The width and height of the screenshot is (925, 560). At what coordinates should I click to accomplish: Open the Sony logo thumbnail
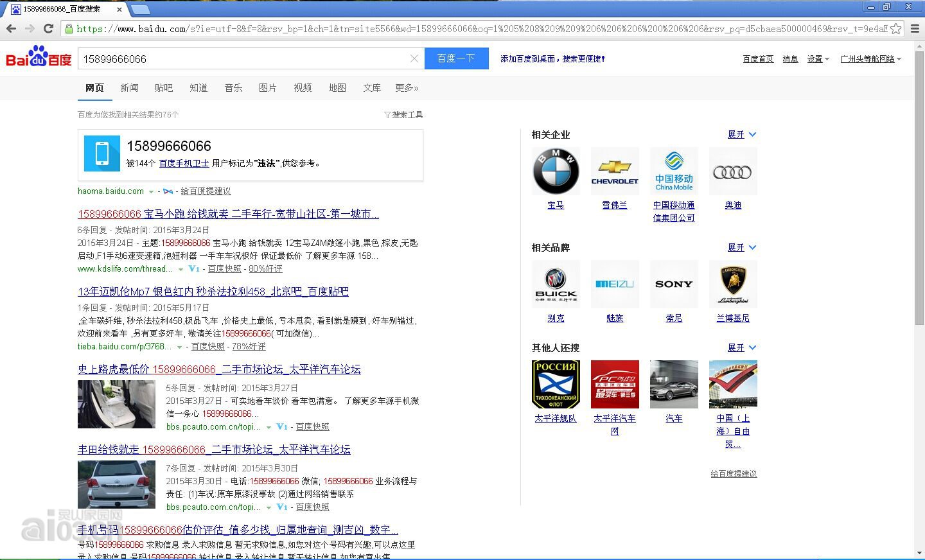tap(674, 284)
